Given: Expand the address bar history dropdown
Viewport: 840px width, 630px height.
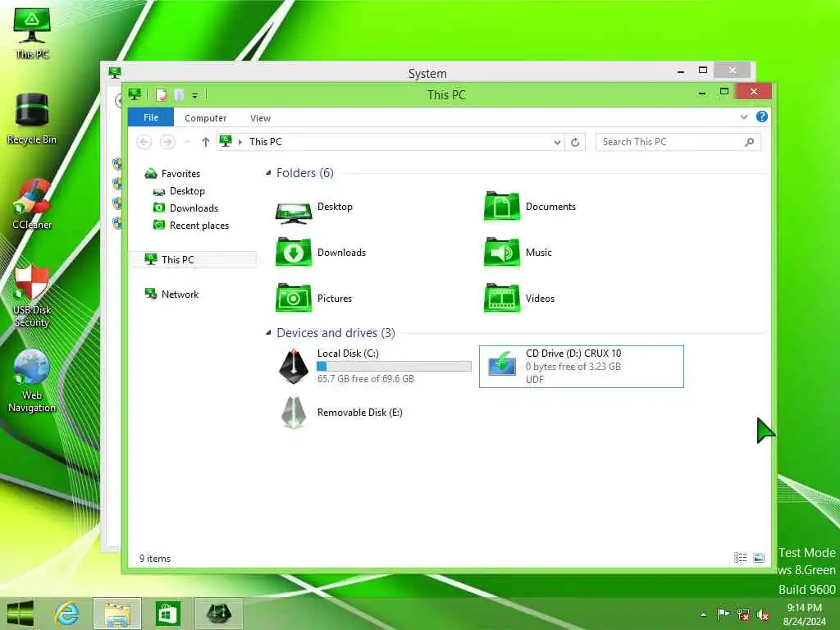Looking at the screenshot, I should coord(557,142).
